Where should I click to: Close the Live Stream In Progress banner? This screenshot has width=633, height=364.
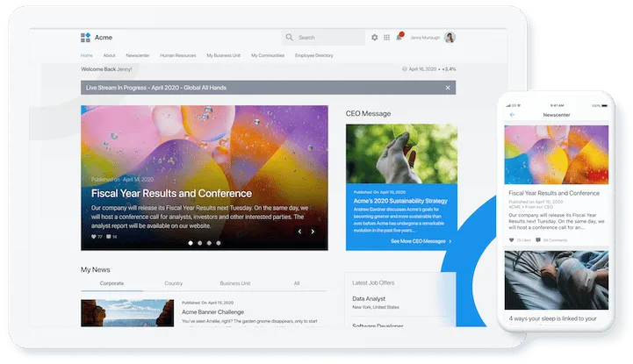tap(447, 88)
